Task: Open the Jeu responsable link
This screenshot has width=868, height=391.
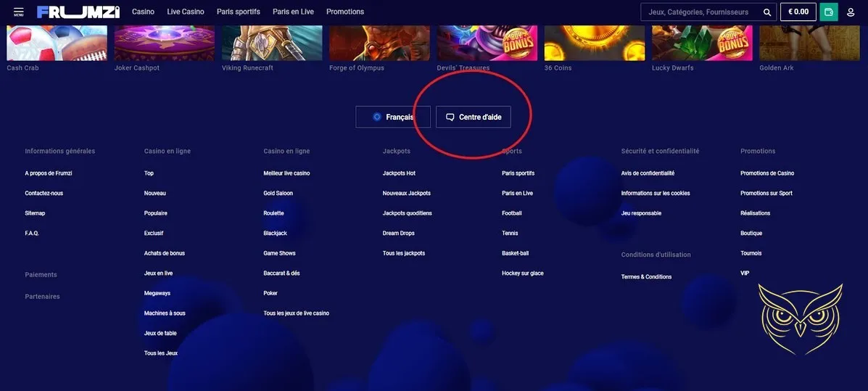Action: pyautogui.click(x=641, y=213)
